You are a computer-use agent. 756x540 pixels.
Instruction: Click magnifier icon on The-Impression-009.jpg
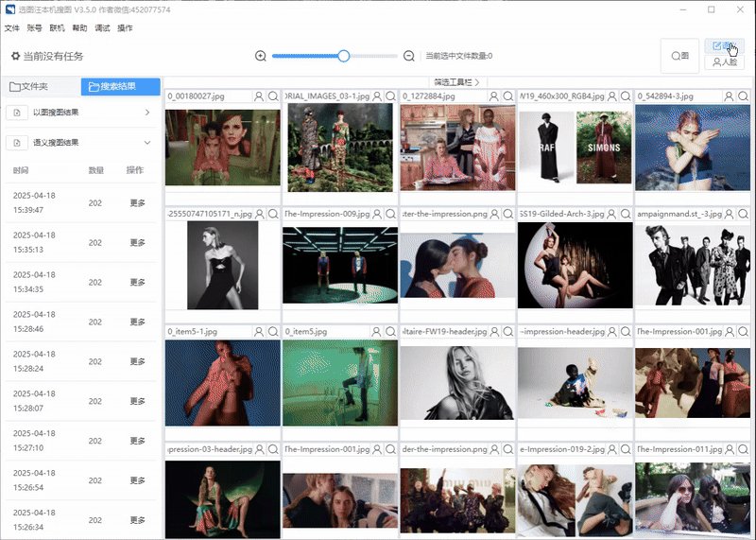click(390, 215)
